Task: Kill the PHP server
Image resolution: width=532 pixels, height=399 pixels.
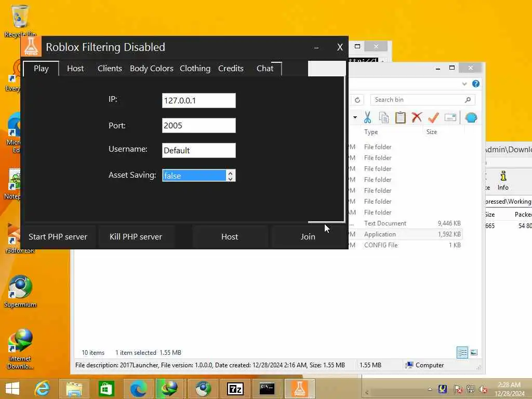Action: tap(136, 237)
